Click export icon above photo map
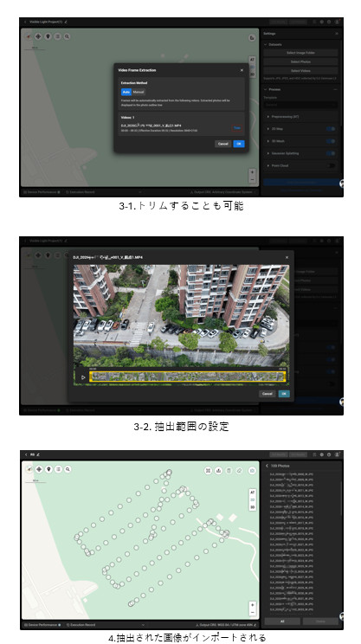This screenshot has height=644, width=361. 219,471
